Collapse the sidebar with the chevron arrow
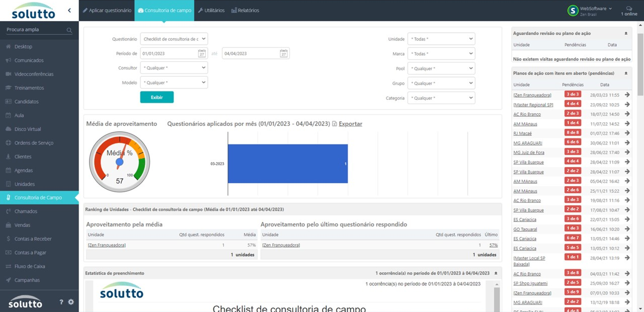Image resolution: width=644 pixels, height=312 pixels. pos(70,10)
